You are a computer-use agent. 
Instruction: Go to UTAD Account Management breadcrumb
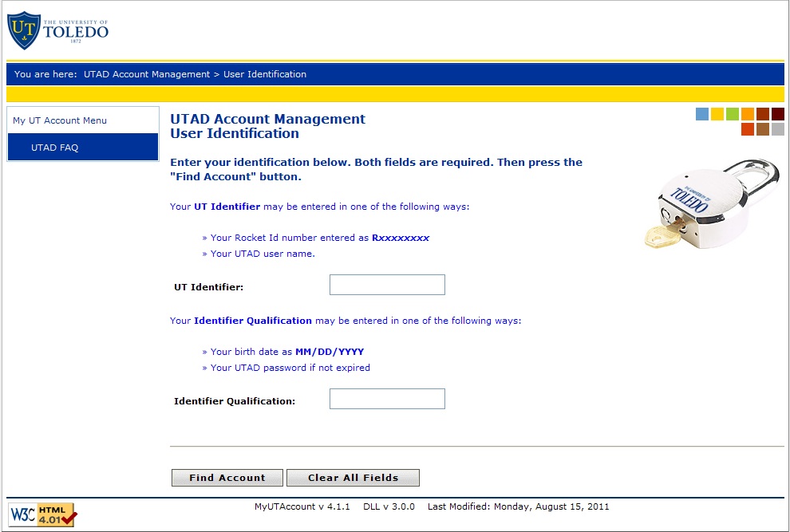pos(147,74)
